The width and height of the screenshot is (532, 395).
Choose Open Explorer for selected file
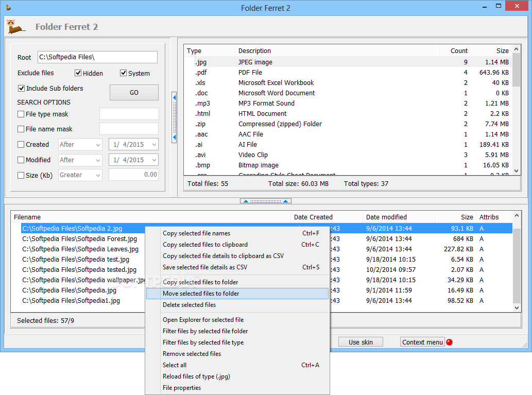237,320
